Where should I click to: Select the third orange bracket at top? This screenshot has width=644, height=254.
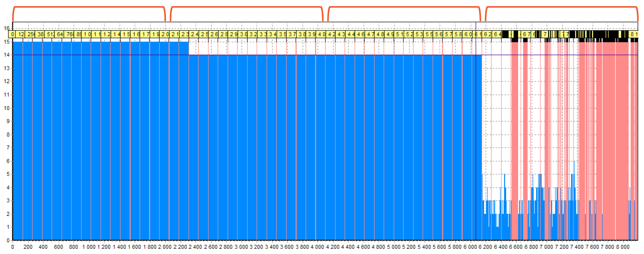pyautogui.click(x=404, y=7)
